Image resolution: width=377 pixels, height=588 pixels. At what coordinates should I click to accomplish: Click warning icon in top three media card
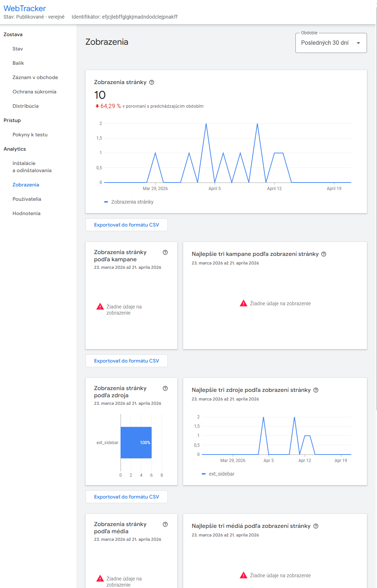click(x=244, y=575)
